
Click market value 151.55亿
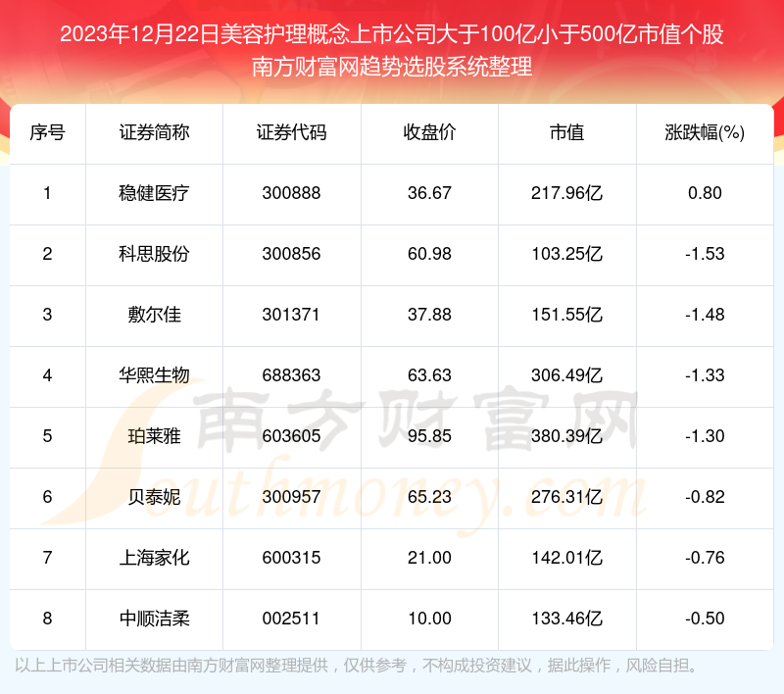click(x=567, y=315)
